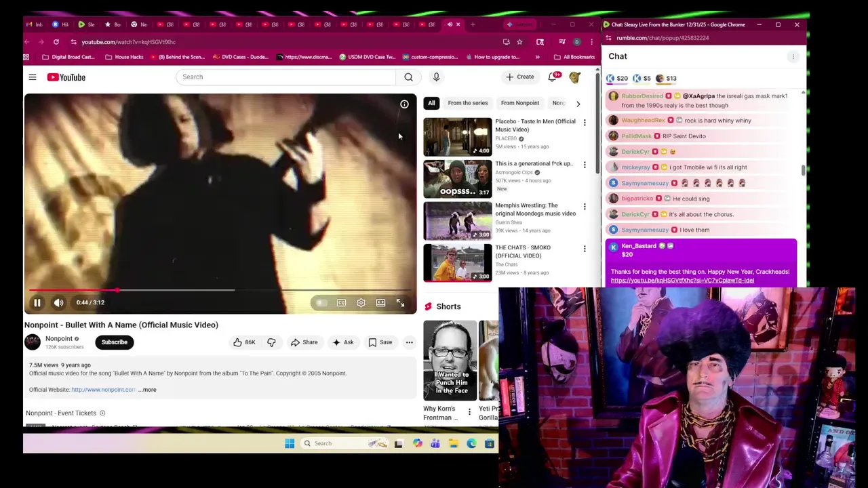
Task: Click the $5 rant badge in chat
Action: (642, 78)
